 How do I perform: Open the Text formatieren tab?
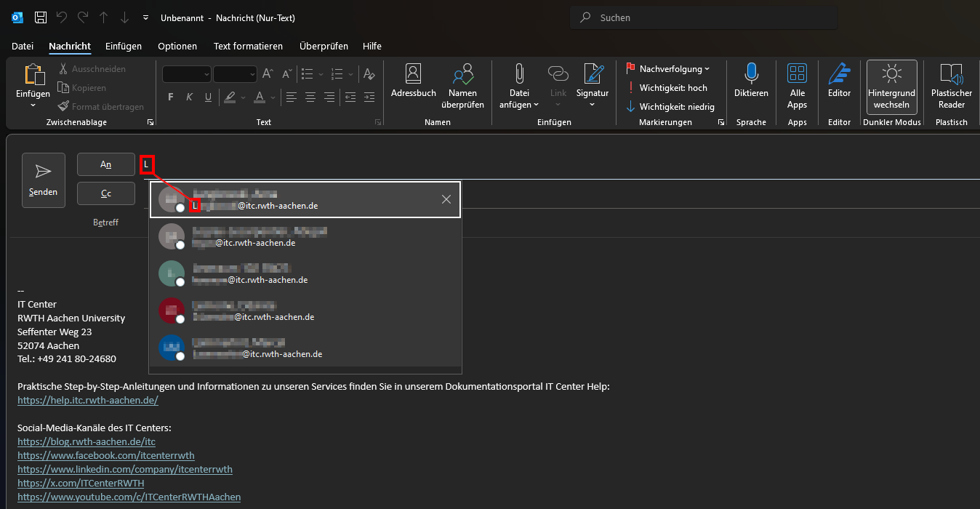click(248, 47)
